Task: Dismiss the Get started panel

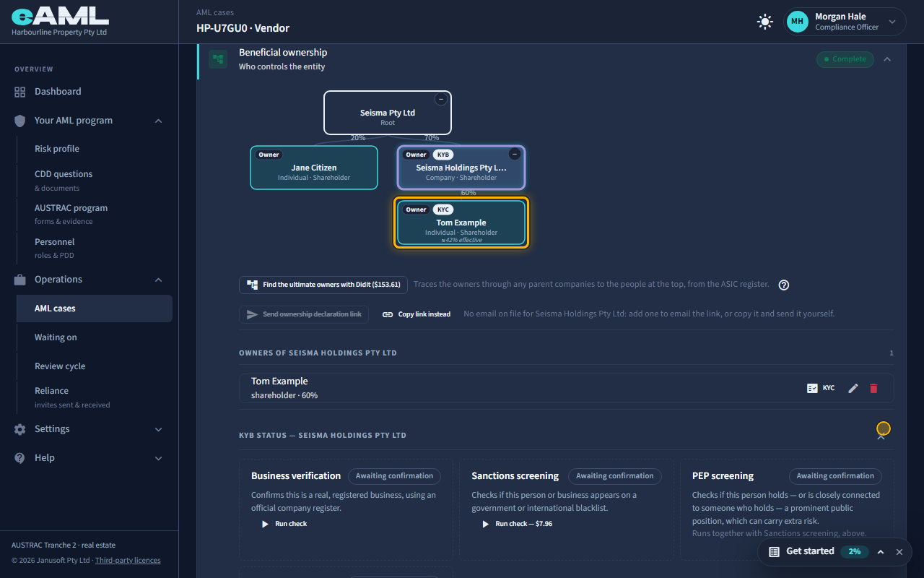Action: (899, 552)
